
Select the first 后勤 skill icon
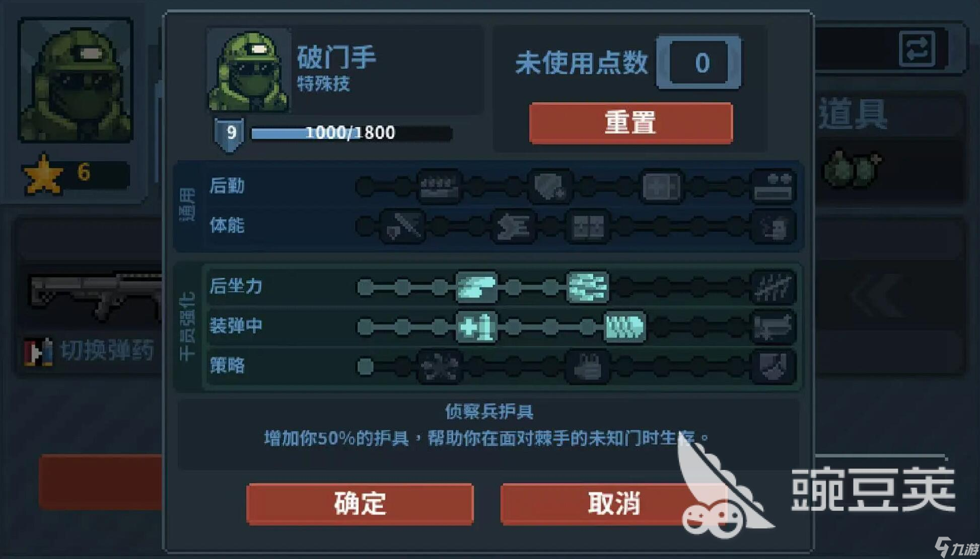point(439,187)
